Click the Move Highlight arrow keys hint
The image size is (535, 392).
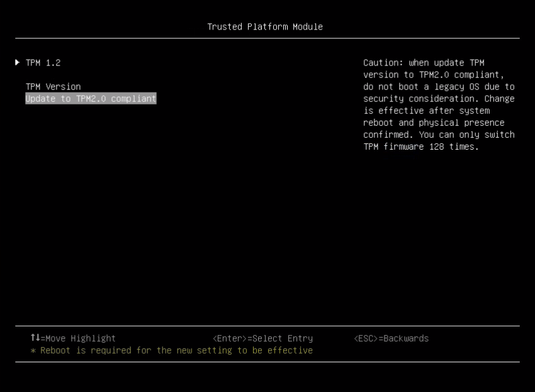click(x=73, y=338)
